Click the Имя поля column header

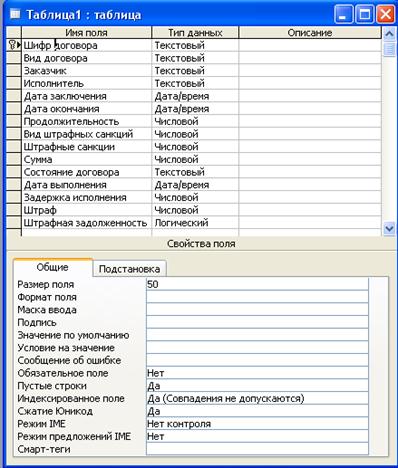coord(86,33)
